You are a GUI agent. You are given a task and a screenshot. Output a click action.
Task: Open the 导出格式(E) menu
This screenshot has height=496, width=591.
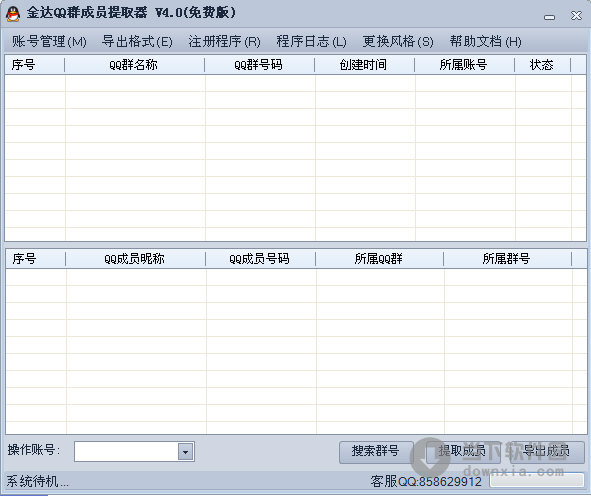click(x=137, y=41)
